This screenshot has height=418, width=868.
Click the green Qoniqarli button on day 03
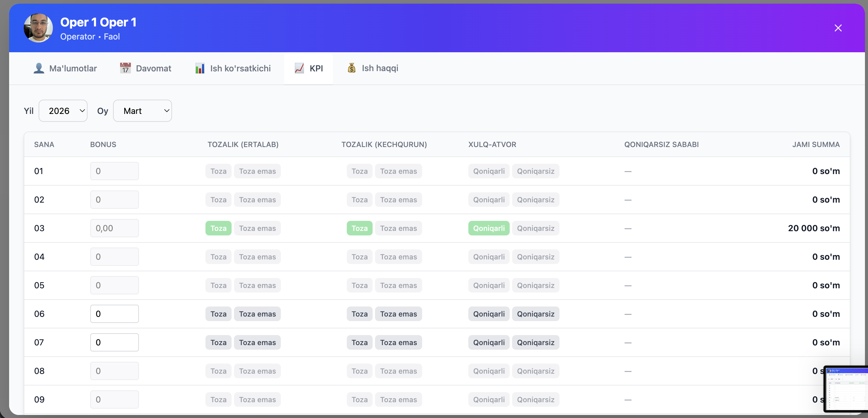pyautogui.click(x=489, y=228)
